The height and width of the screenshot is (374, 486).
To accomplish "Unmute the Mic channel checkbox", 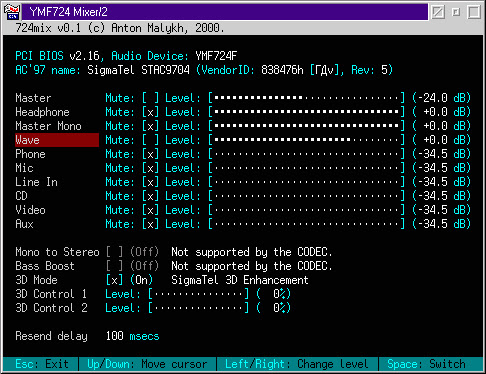I will (150, 168).
